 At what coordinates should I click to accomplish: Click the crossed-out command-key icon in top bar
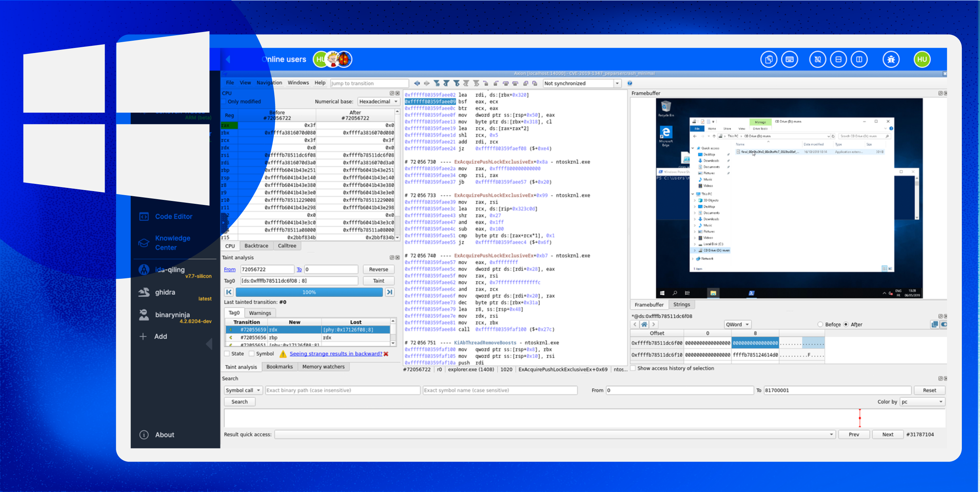(x=818, y=59)
